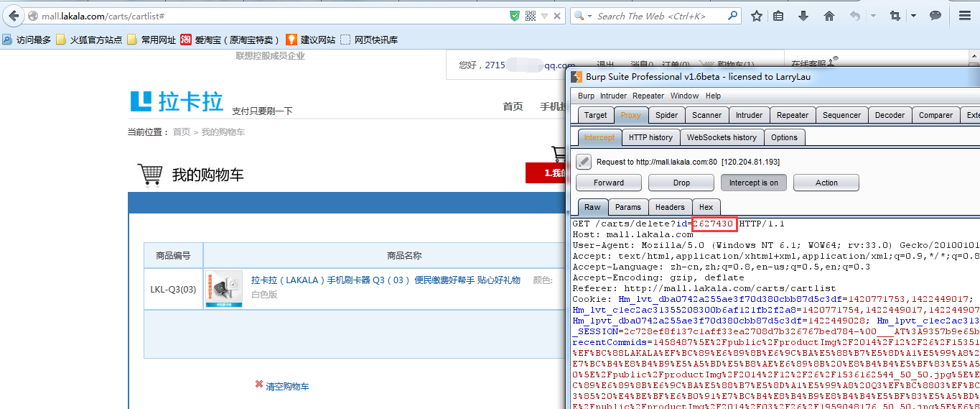This screenshot has width=980, height=409.
Task: Switch to the Spider tab
Action: (666, 115)
